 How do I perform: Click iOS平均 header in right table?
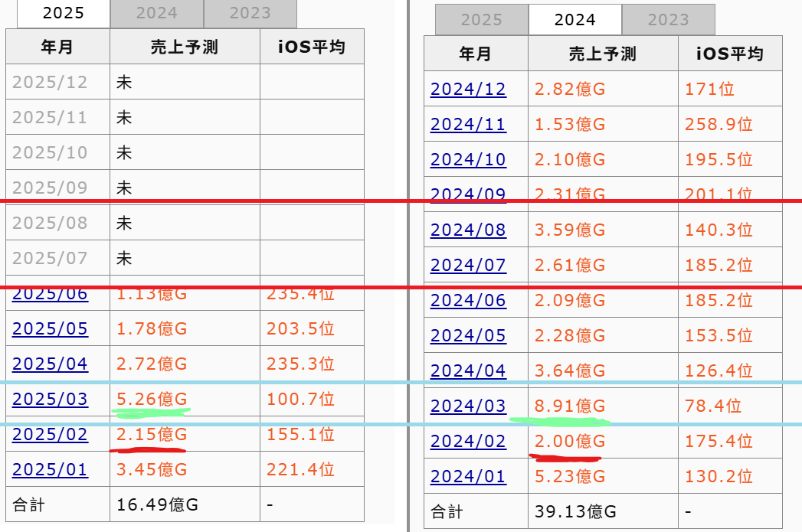click(x=730, y=54)
